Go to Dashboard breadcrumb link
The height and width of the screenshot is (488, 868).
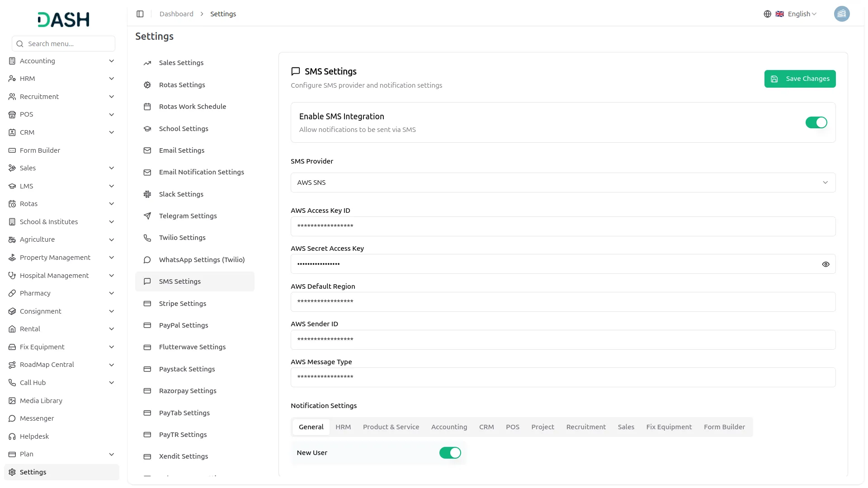(176, 14)
